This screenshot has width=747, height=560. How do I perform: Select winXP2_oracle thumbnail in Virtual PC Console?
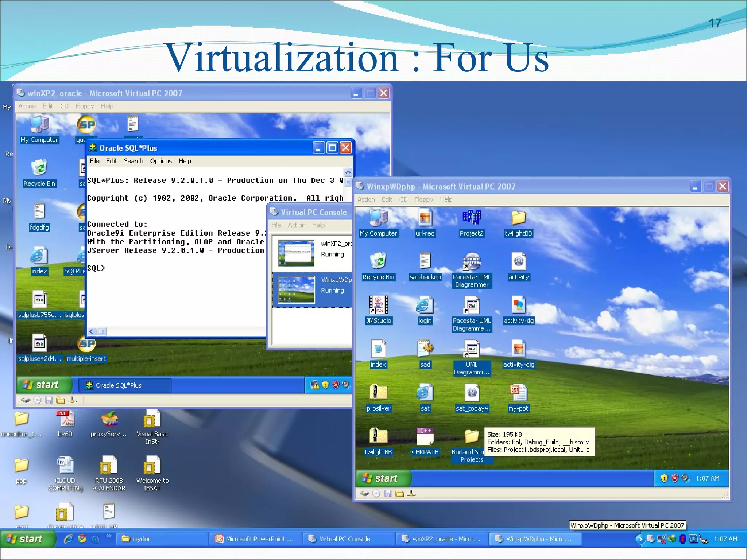tap(296, 252)
